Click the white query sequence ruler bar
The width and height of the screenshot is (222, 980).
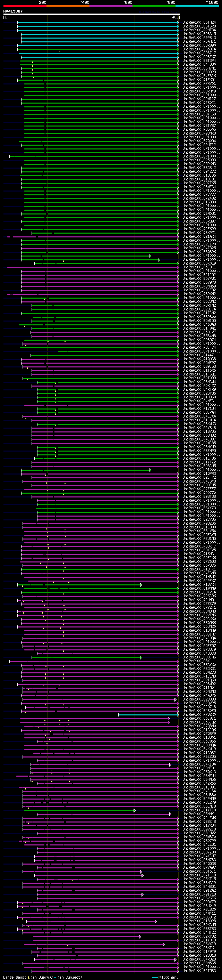tap(92, 15)
